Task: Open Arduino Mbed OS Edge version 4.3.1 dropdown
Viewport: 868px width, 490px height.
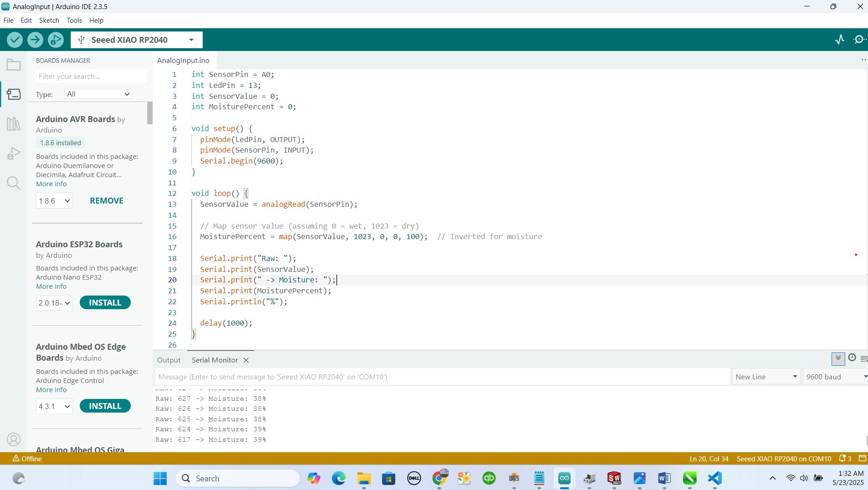Action: [54, 406]
